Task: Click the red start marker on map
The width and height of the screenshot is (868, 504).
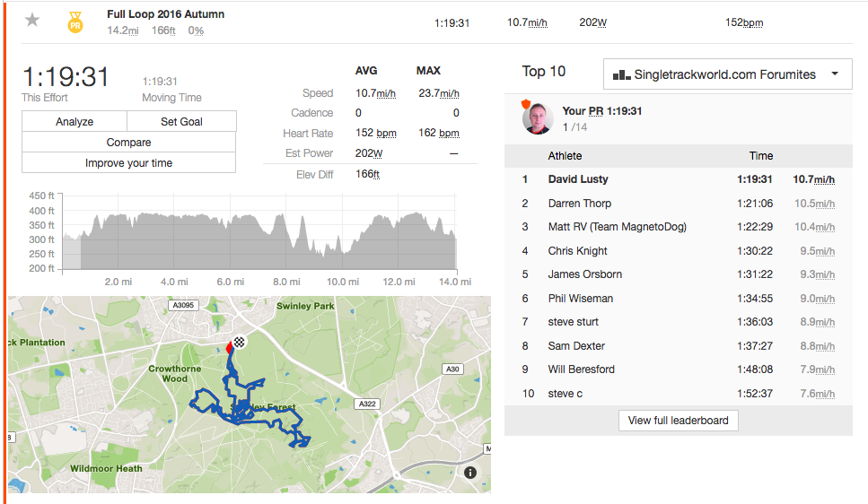Action: [x=230, y=347]
